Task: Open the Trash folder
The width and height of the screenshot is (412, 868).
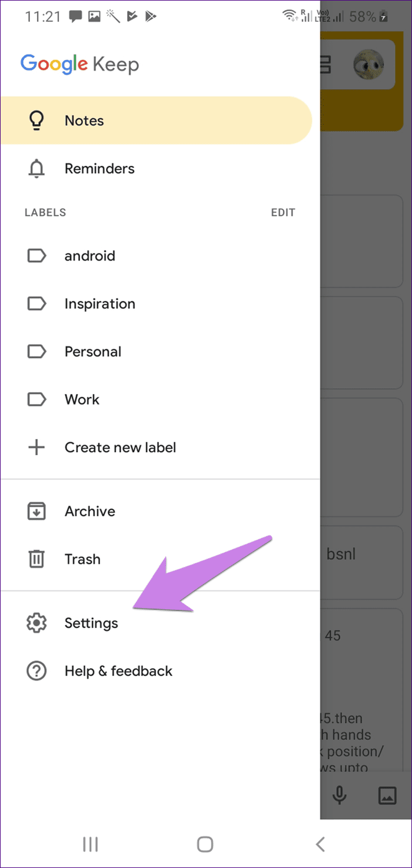Action: (160, 559)
